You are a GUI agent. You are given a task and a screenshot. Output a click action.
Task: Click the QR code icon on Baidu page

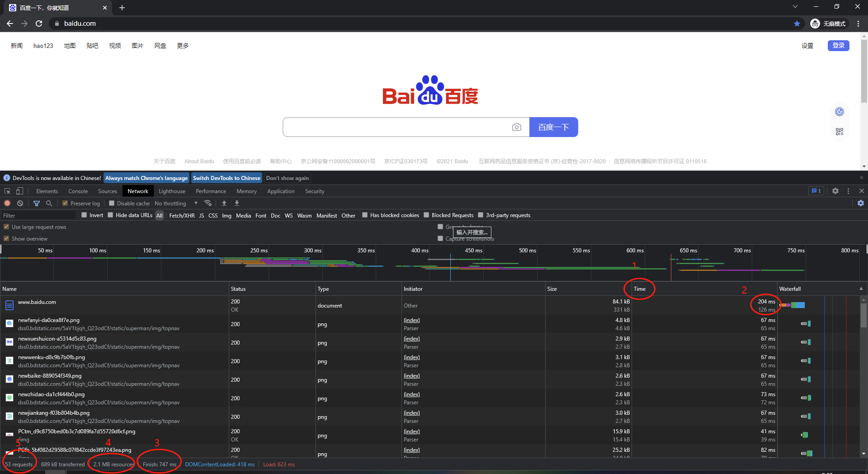(x=840, y=132)
